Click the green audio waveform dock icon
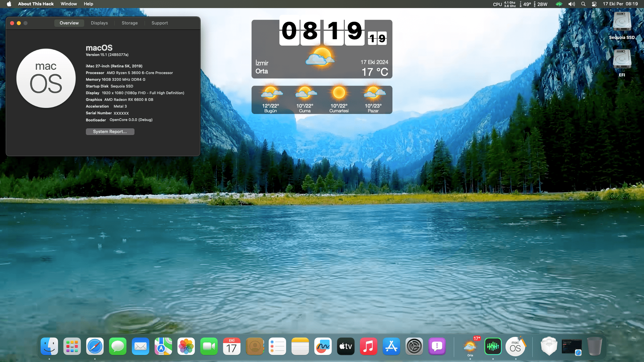The image size is (644, 362). pyautogui.click(x=493, y=347)
